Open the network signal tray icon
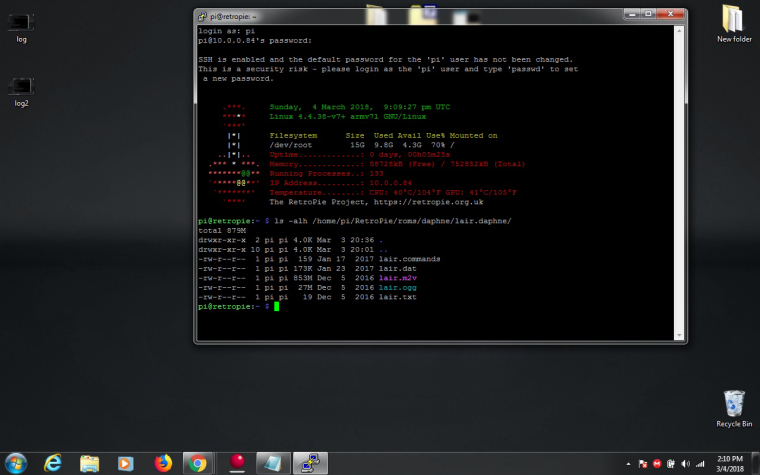Viewport: 760px width, 475px height. [x=700, y=464]
